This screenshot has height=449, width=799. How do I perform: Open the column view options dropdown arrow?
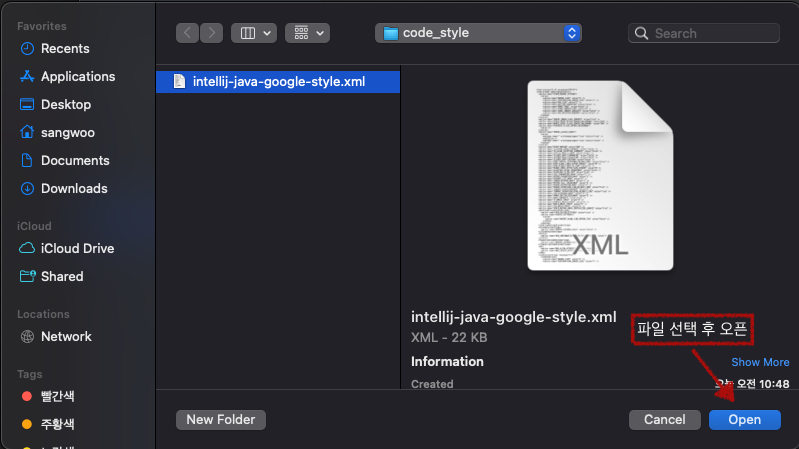267,33
